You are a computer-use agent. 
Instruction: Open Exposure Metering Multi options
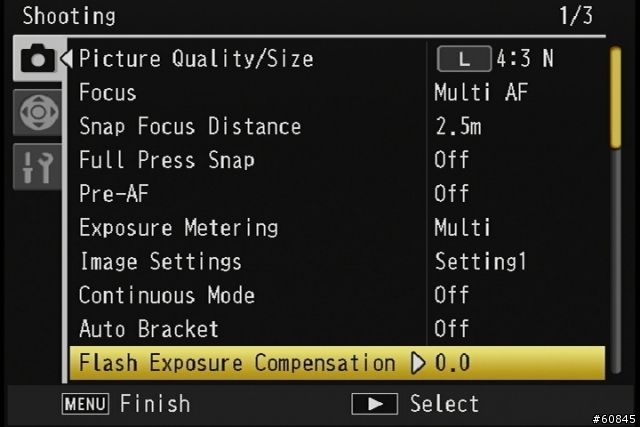(x=462, y=227)
